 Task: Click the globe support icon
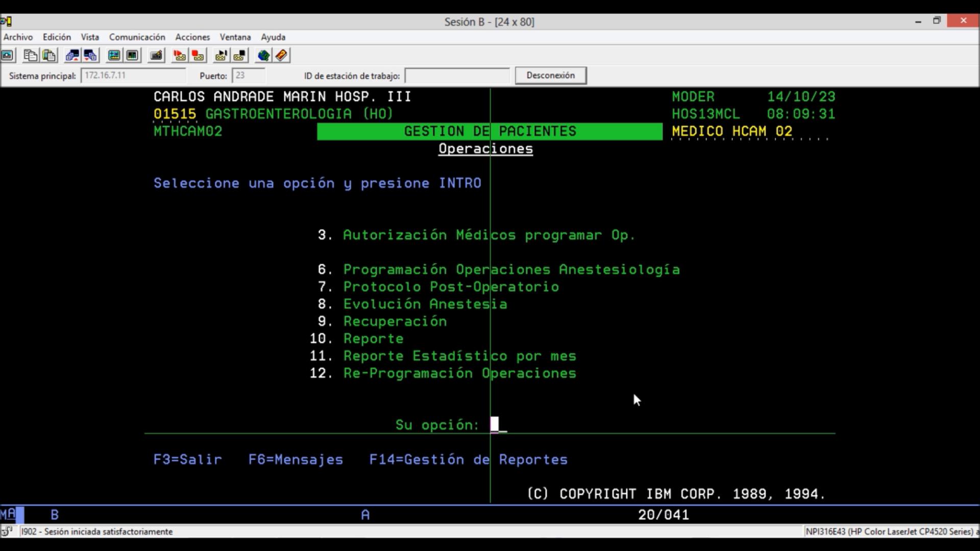263,55
